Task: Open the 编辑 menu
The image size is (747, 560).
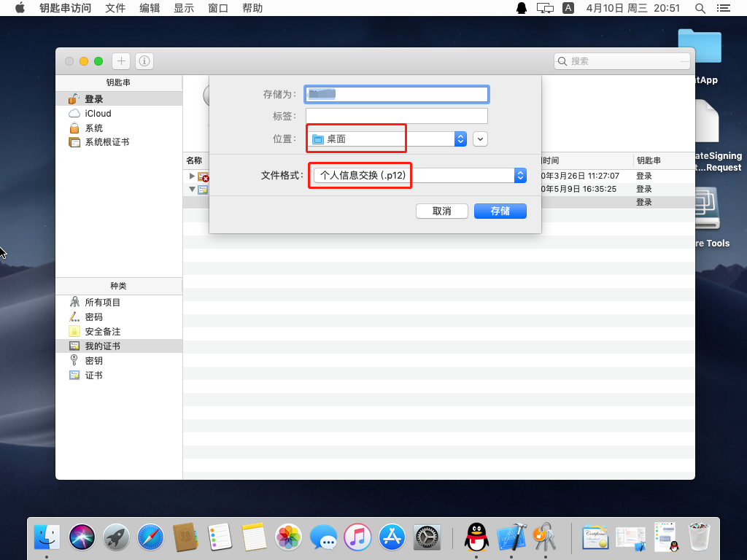Action: click(149, 8)
